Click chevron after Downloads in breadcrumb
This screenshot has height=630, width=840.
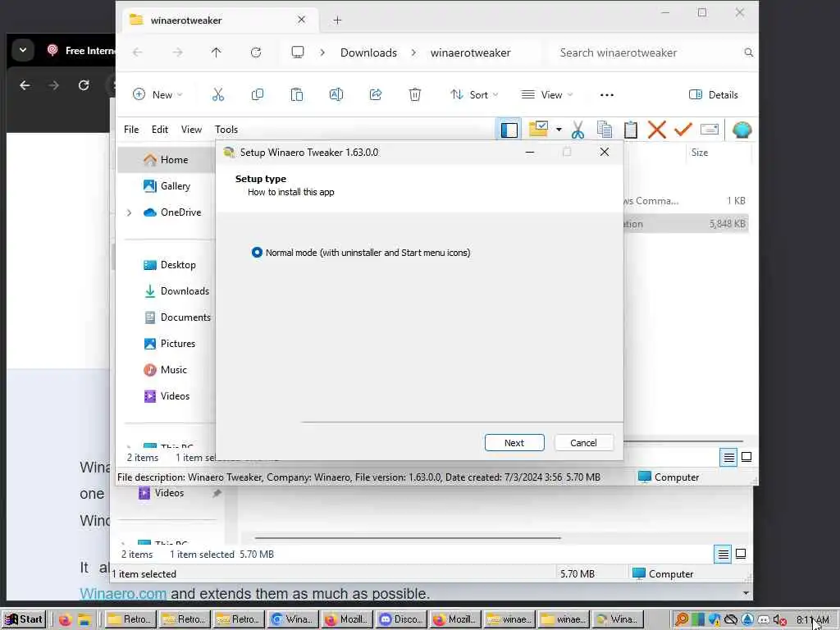413,52
